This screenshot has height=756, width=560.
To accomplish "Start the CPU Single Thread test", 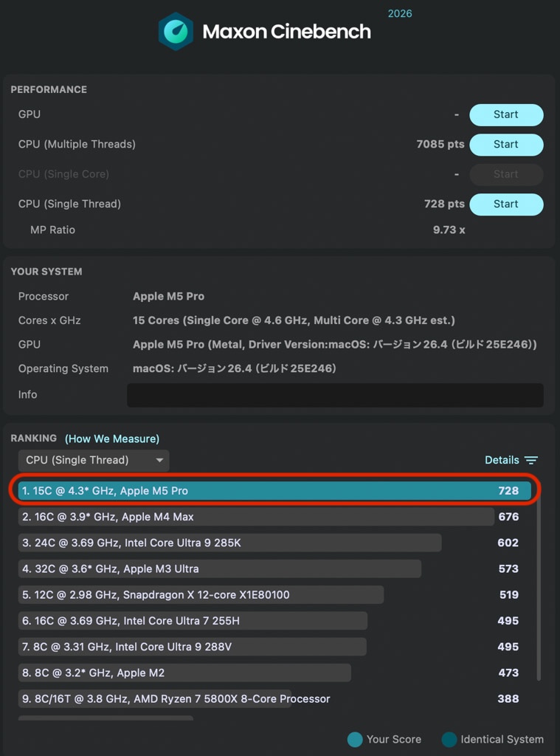I will pos(506,204).
